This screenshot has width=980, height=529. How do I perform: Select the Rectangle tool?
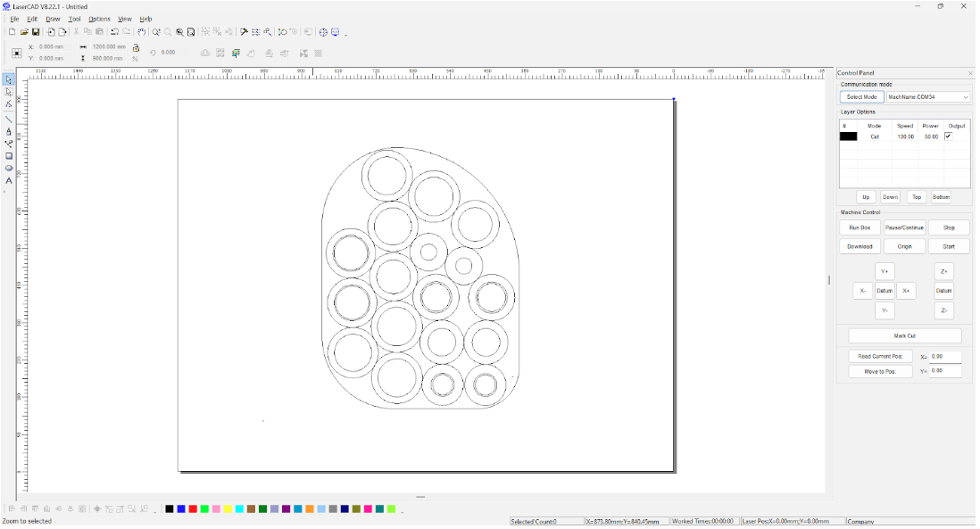coord(9,156)
